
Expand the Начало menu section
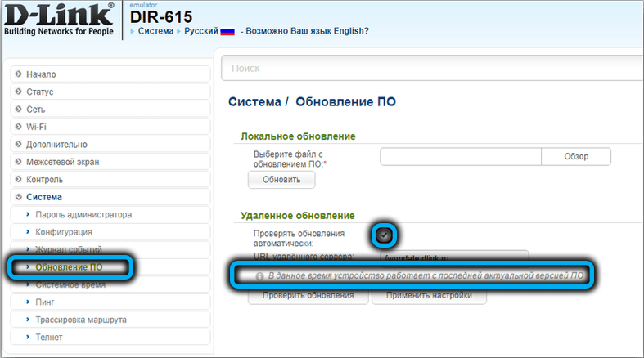tap(41, 74)
